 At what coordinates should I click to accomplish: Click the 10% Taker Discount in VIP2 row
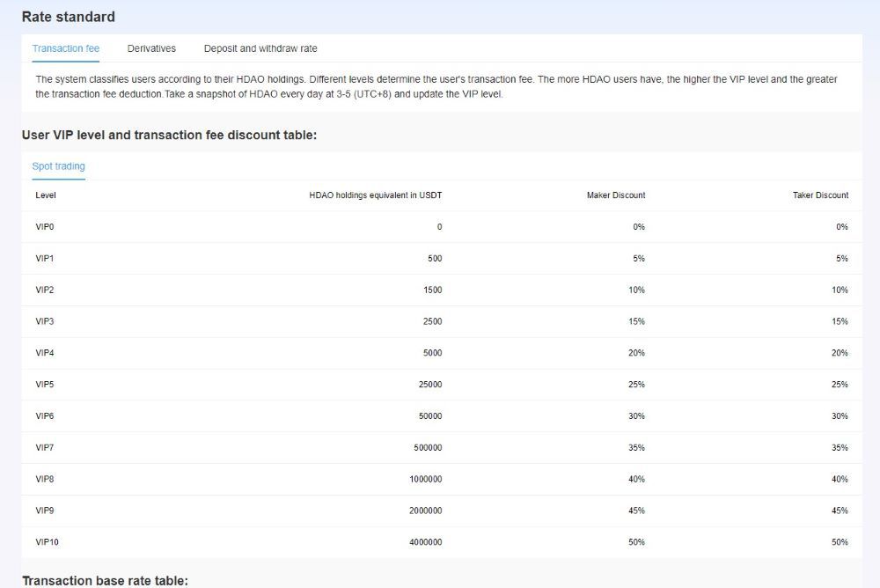[x=840, y=290]
